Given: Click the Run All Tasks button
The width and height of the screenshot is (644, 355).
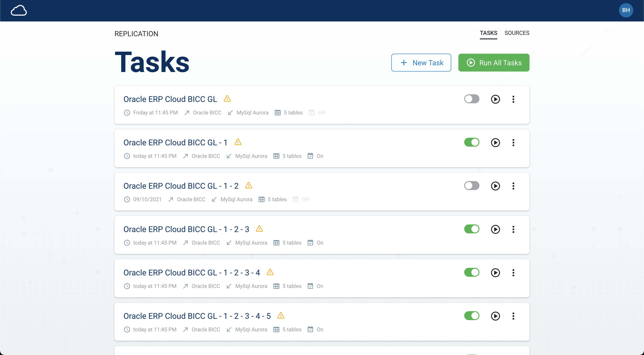Looking at the screenshot, I should [x=494, y=63].
